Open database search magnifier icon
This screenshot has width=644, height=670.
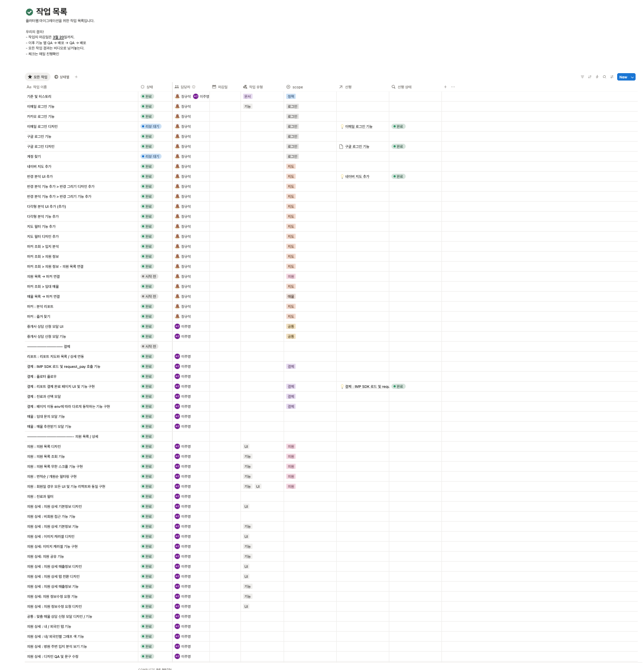coord(605,77)
